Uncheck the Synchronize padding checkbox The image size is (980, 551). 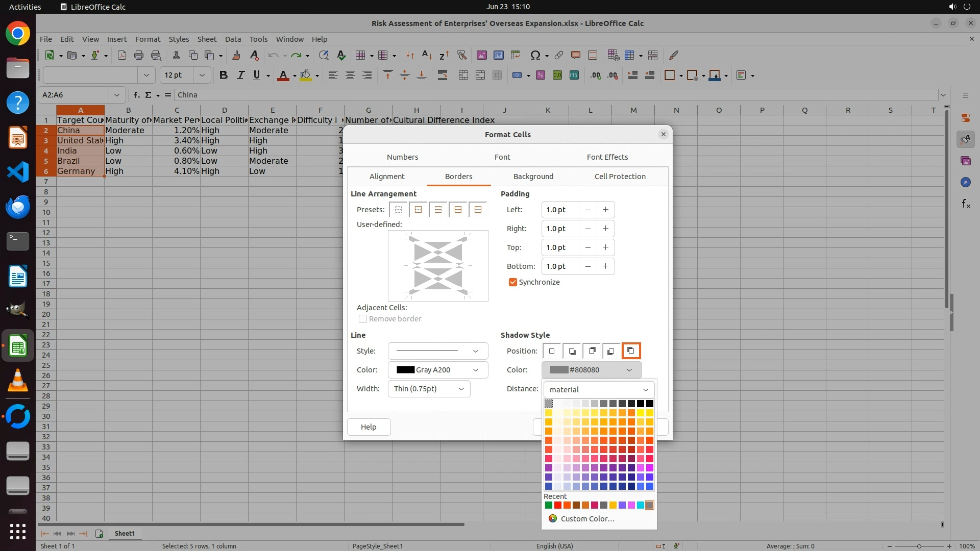(x=513, y=282)
